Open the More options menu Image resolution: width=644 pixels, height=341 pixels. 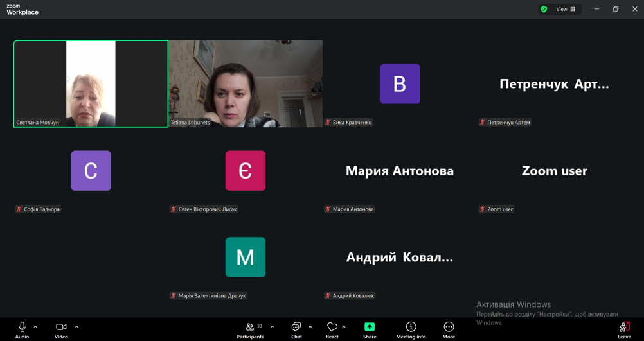tap(449, 330)
